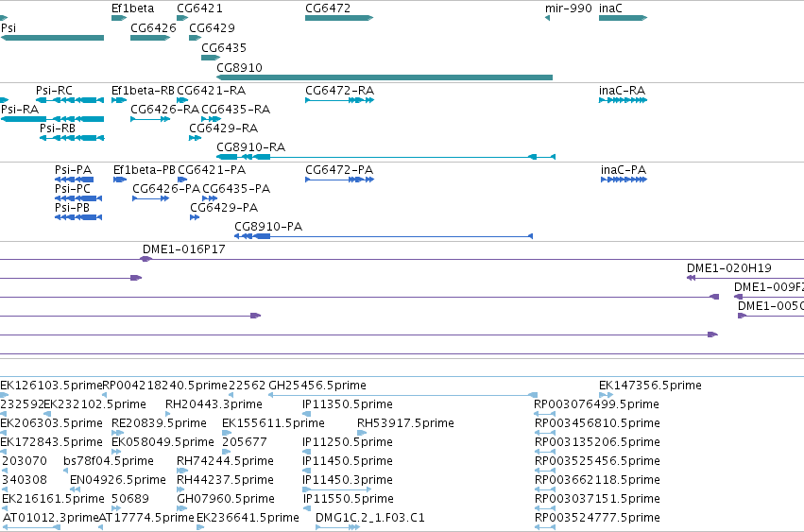Click the CG6429-RA transcript label

224,128
